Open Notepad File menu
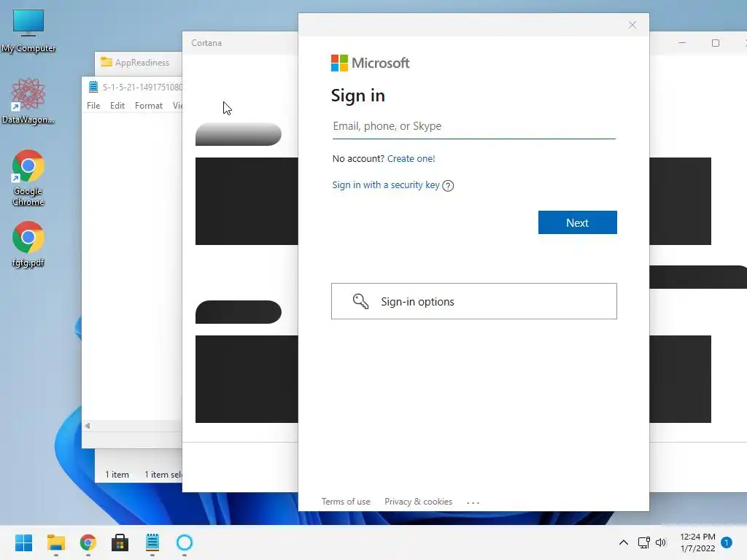Image resolution: width=747 pixels, height=560 pixels. [x=93, y=106]
